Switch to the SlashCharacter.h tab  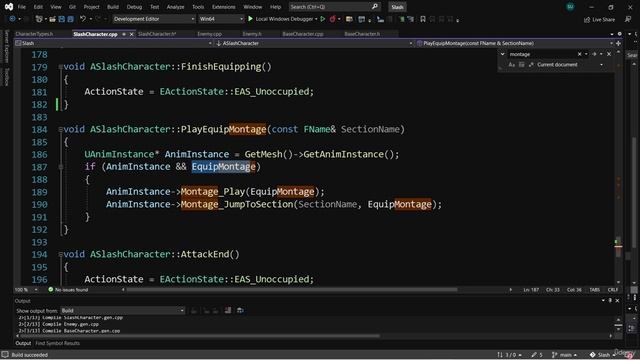(157, 34)
